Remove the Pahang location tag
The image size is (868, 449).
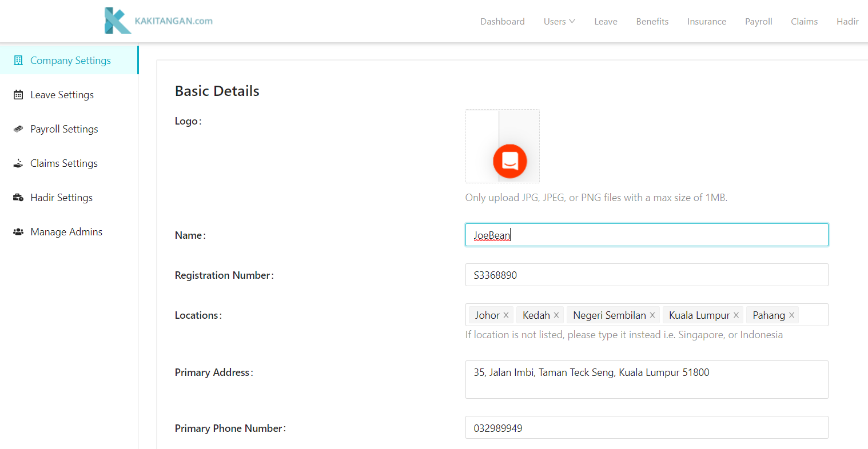(792, 315)
